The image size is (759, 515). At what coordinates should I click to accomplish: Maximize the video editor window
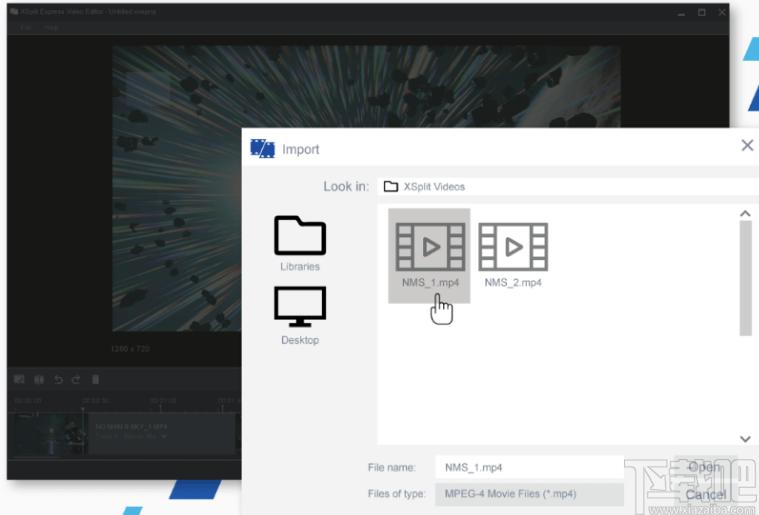[701, 13]
